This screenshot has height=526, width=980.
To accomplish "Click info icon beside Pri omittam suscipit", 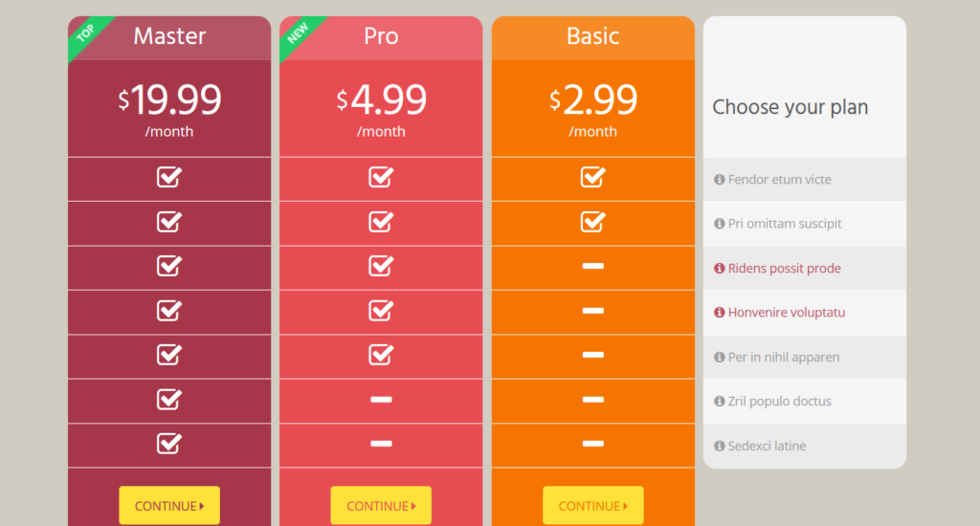I will pyautogui.click(x=720, y=224).
